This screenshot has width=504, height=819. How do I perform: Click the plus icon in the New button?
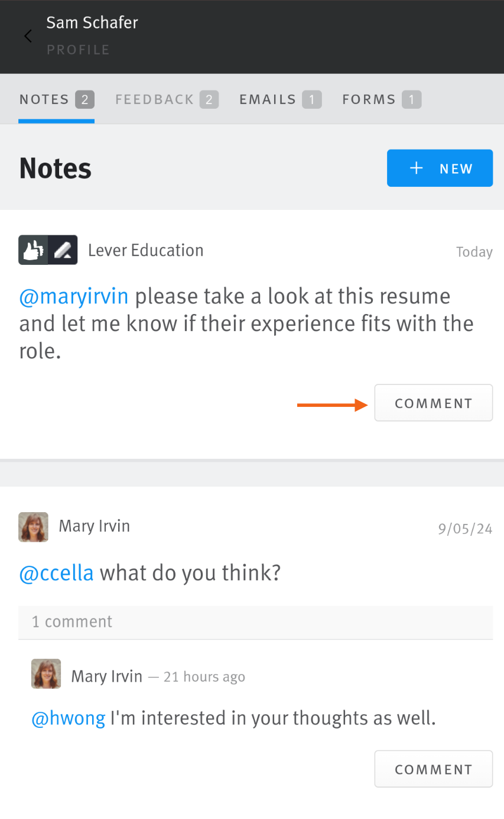coord(417,168)
